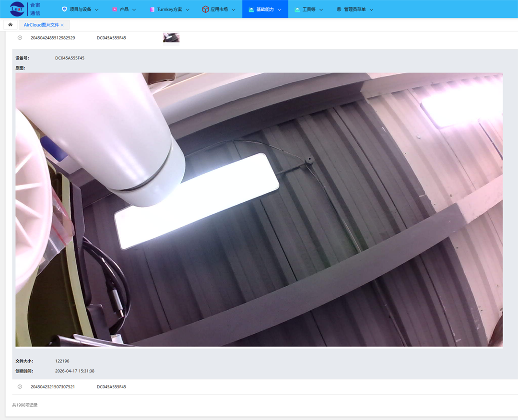Click the 原图 label
Viewport: 518px width, 420px height.
click(x=20, y=68)
